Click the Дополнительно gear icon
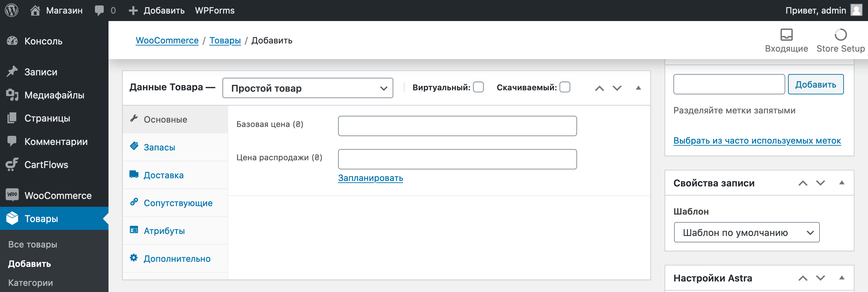The width and height of the screenshot is (868, 292). (134, 258)
